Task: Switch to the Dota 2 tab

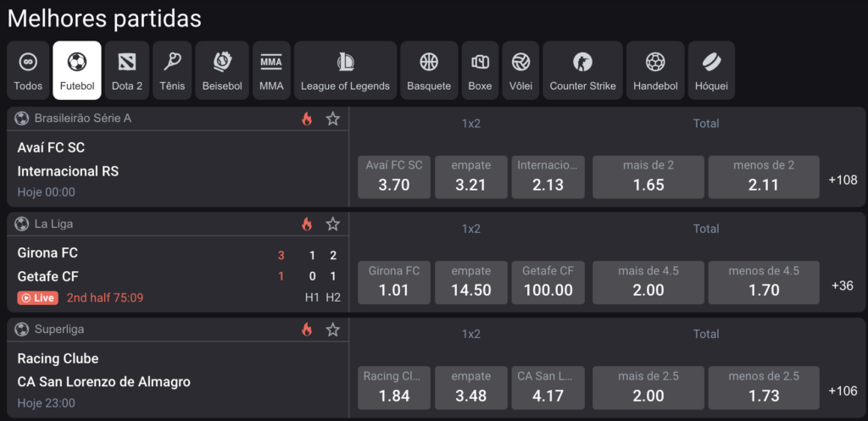Action: tap(127, 70)
